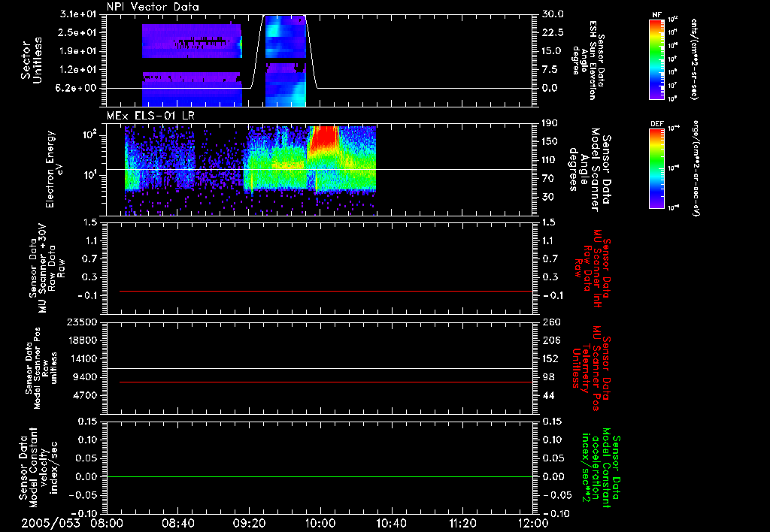Click the '3.1e+01' sector tick value
The height and width of the screenshot is (532, 770).
[x=78, y=14]
